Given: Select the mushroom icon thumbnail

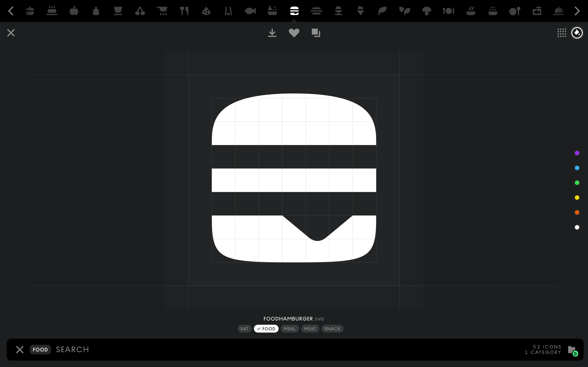Looking at the screenshot, I should pos(426,11).
